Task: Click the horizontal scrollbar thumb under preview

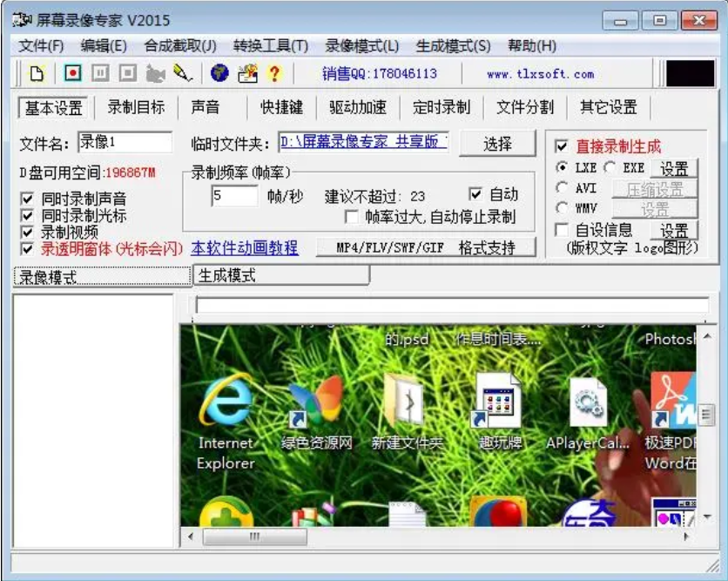Action: click(x=255, y=537)
